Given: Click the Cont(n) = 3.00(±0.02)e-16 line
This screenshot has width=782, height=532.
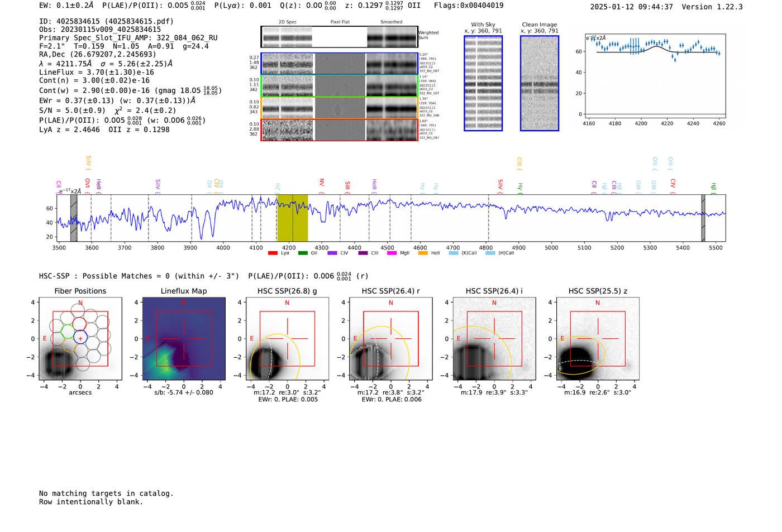Looking at the screenshot, I should coord(94,80).
